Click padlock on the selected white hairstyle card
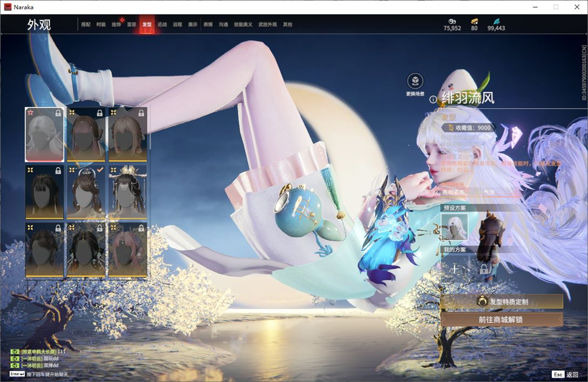588x382 pixels. click(58, 113)
